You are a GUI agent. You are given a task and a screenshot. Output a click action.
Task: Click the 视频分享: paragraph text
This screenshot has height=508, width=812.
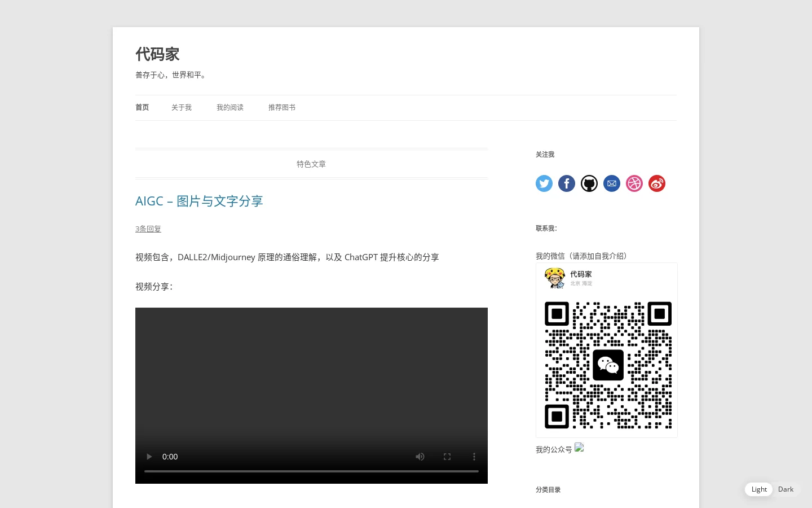coord(154,287)
